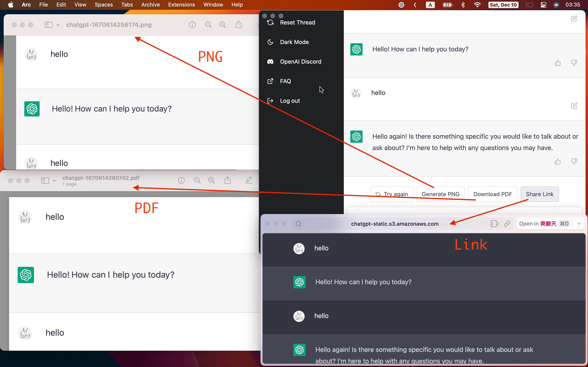The image size is (588, 367).
Task: Zoom out in the PDF preview window
Action: pyautogui.click(x=197, y=180)
